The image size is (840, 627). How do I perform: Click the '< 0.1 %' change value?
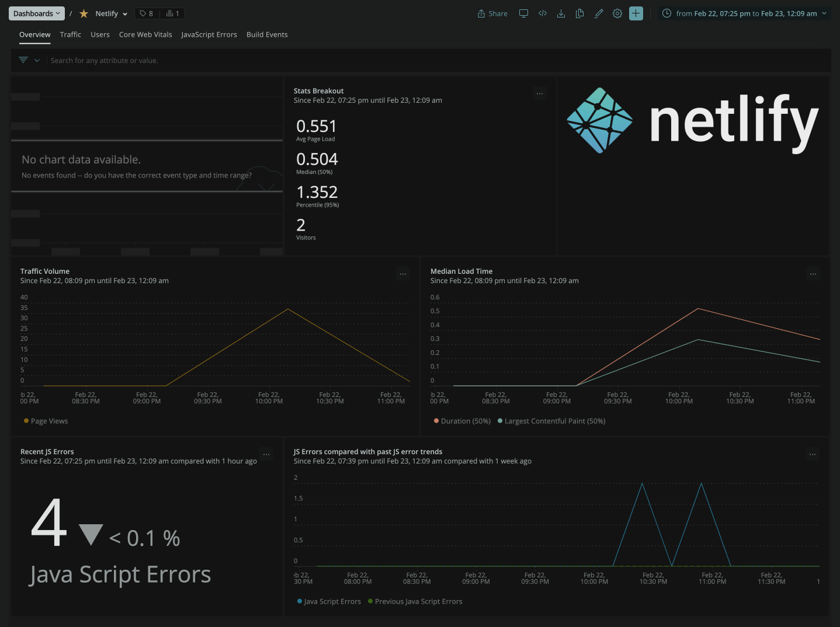tap(144, 538)
